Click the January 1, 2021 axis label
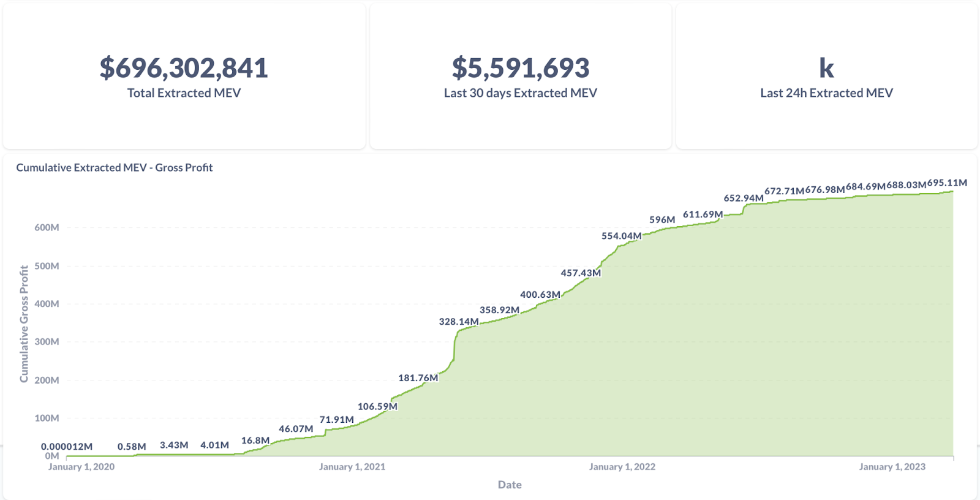 pos(352,467)
